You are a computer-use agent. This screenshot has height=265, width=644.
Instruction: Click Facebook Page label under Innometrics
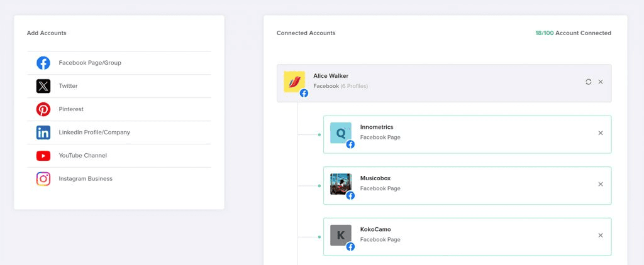click(x=380, y=138)
